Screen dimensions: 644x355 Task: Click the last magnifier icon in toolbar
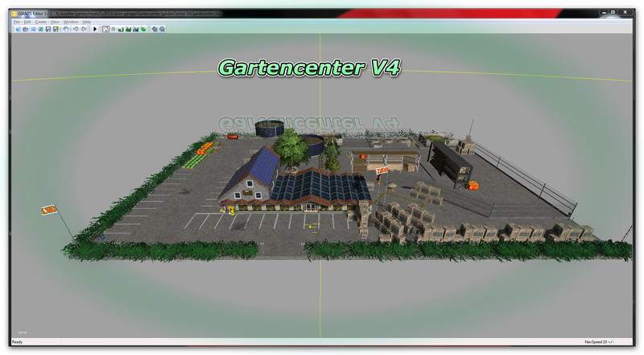coord(162,29)
